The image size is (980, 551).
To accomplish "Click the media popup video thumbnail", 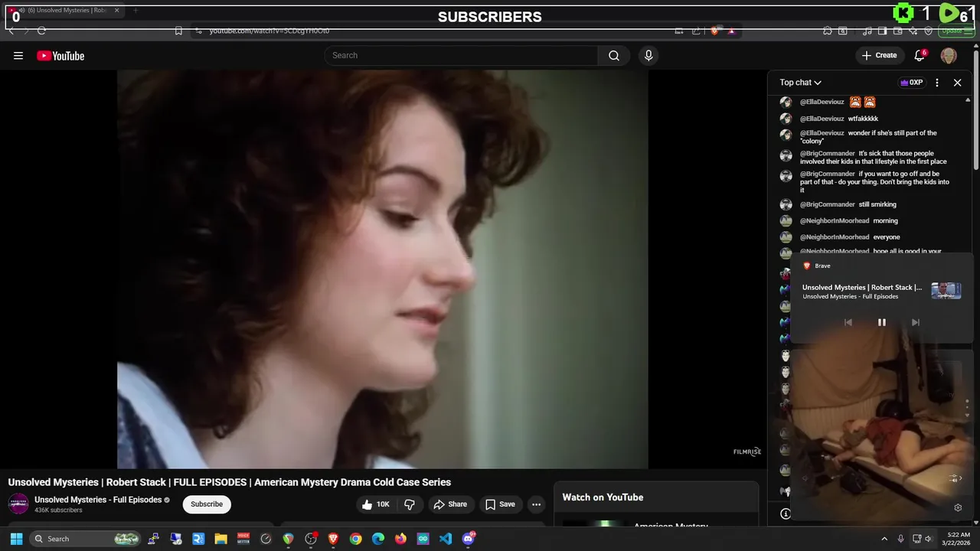I will 946,291.
